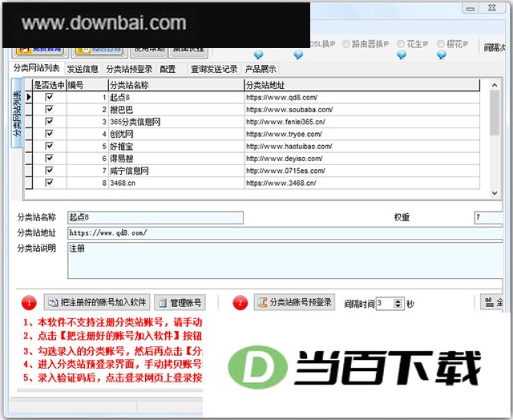Select the 樱花IP radio option
The width and height of the screenshot is (513, 420).
pyautogui.click(x=440, y=44)
